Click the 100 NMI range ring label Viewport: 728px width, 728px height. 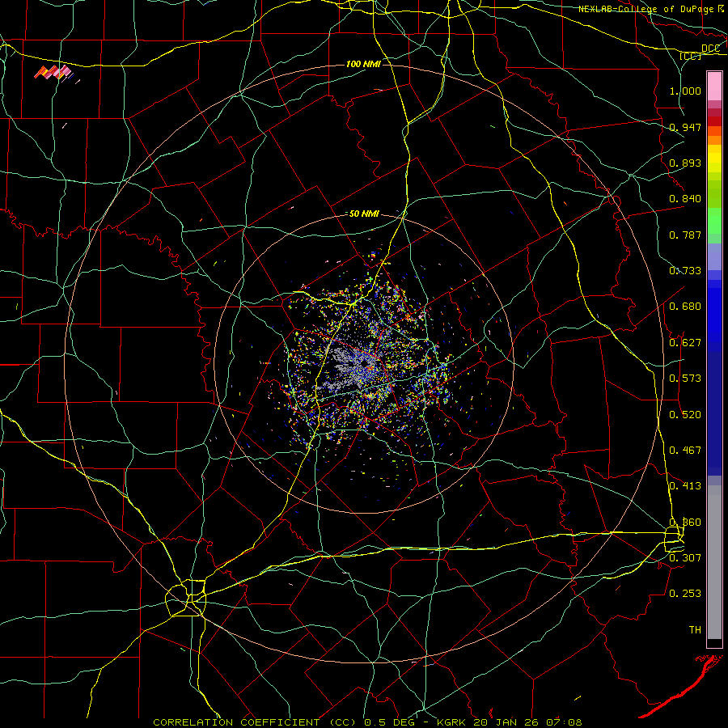[363, 64]
